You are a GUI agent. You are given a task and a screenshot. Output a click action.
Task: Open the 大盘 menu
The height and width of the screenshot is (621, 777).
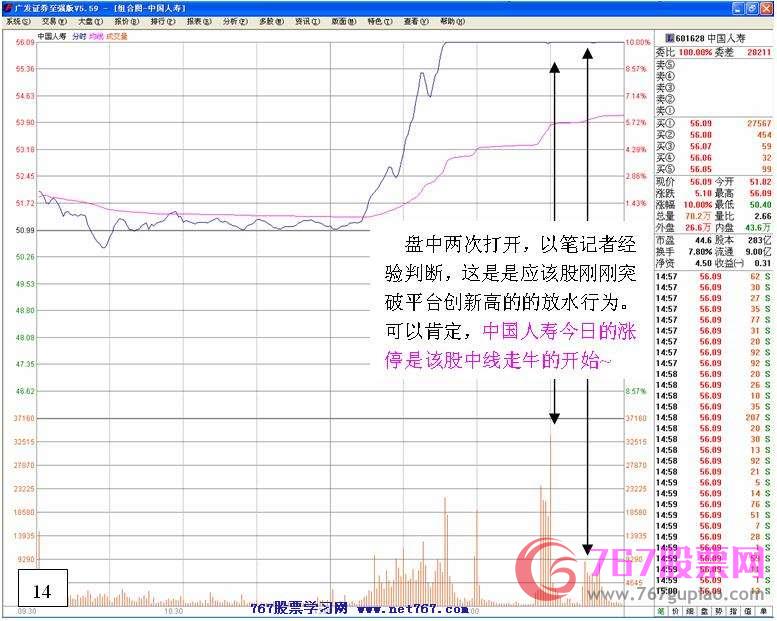click(x=90, y=22)
